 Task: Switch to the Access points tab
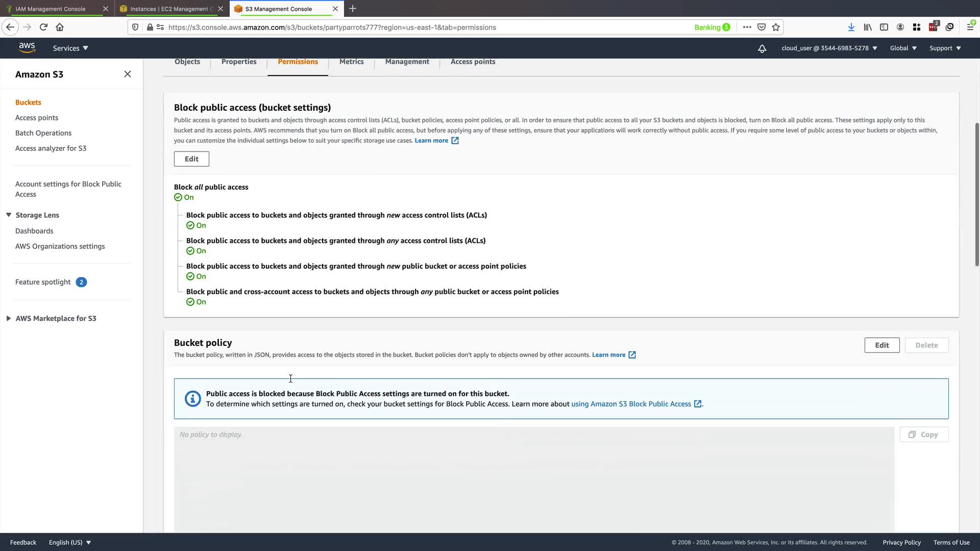tap(473, 62)
